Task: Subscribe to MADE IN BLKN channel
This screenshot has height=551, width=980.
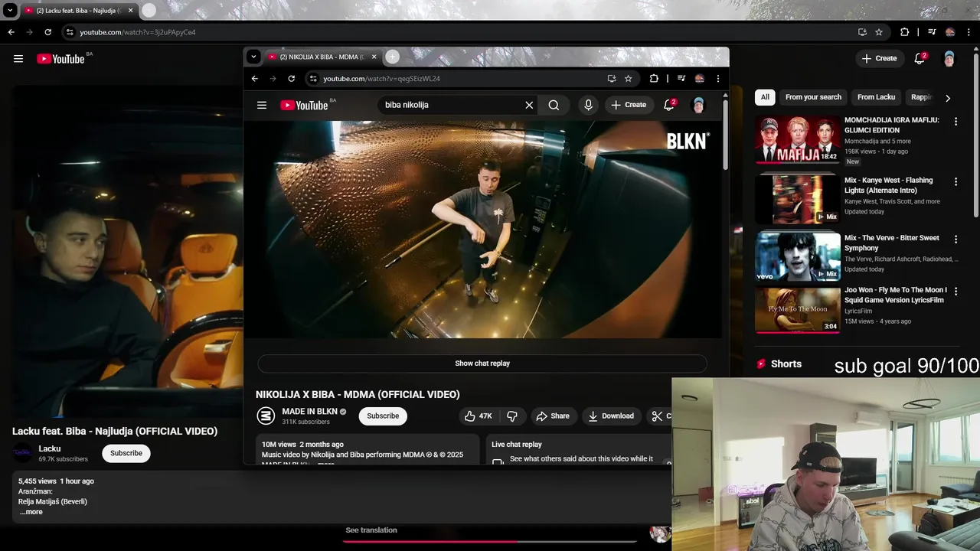Action: [383, 416]
